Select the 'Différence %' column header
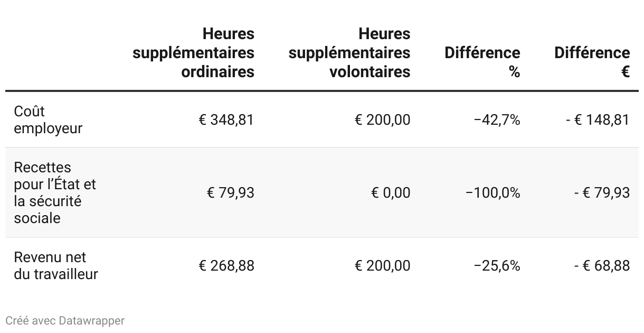This screenshot has height=333, width=644. (x=482, y=62)
